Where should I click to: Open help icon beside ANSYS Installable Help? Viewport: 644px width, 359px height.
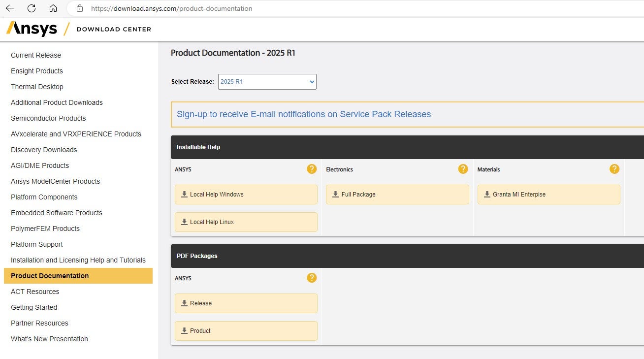tap(312, 169)
